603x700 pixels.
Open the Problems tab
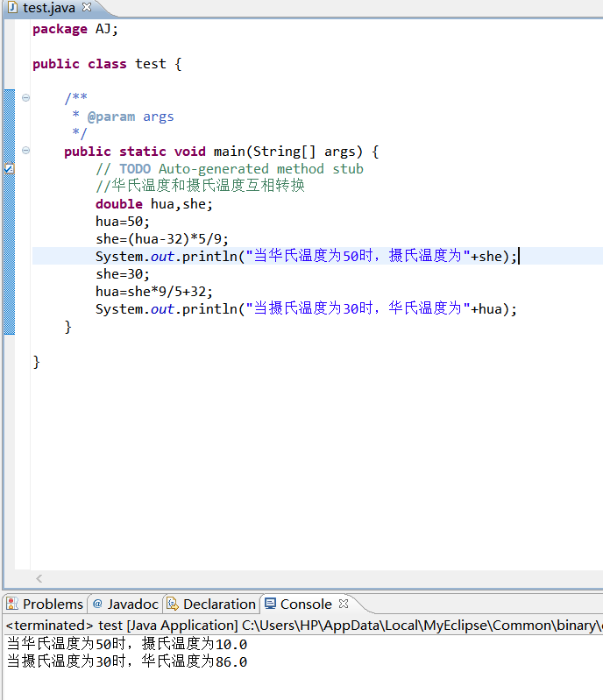[x=45, y=604]
